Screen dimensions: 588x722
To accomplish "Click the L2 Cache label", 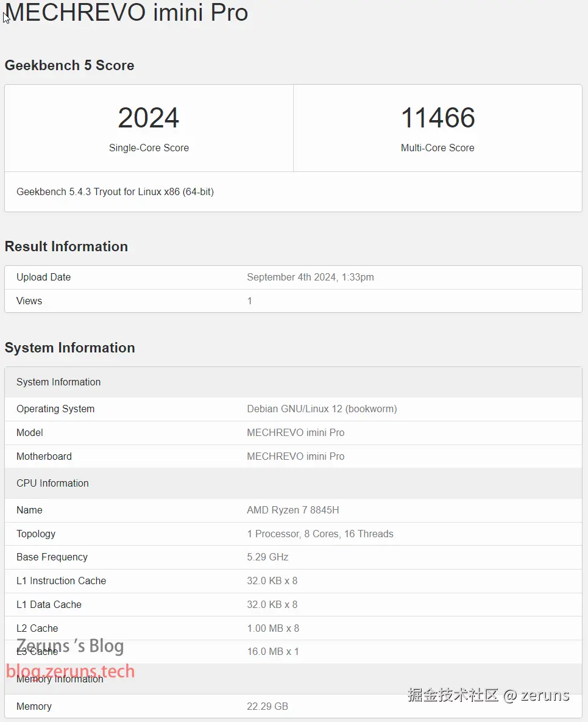I will [x=37, y=629].
